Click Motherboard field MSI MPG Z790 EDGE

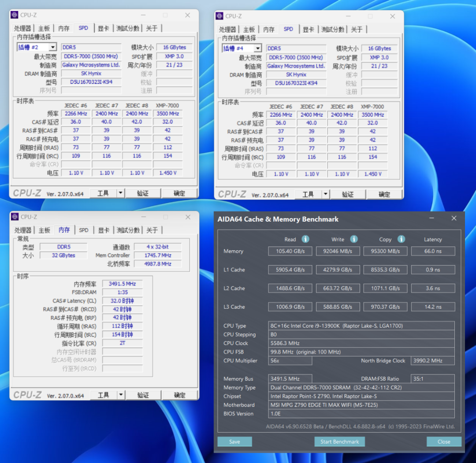361,405
